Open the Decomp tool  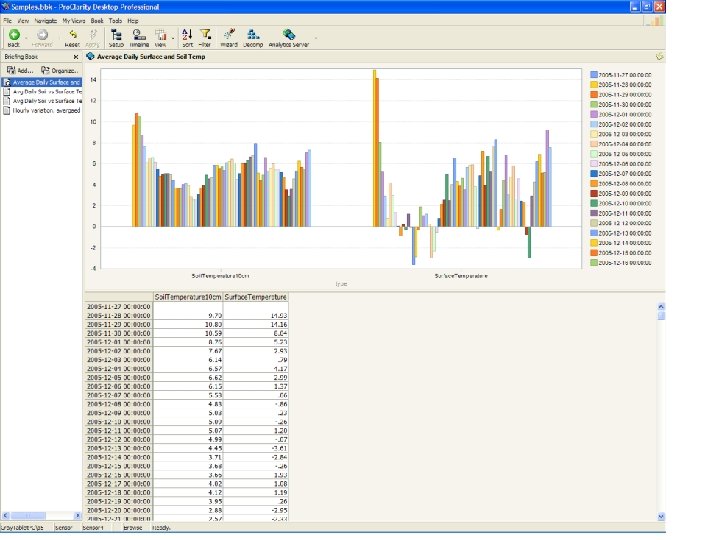[x=253, y=36]
